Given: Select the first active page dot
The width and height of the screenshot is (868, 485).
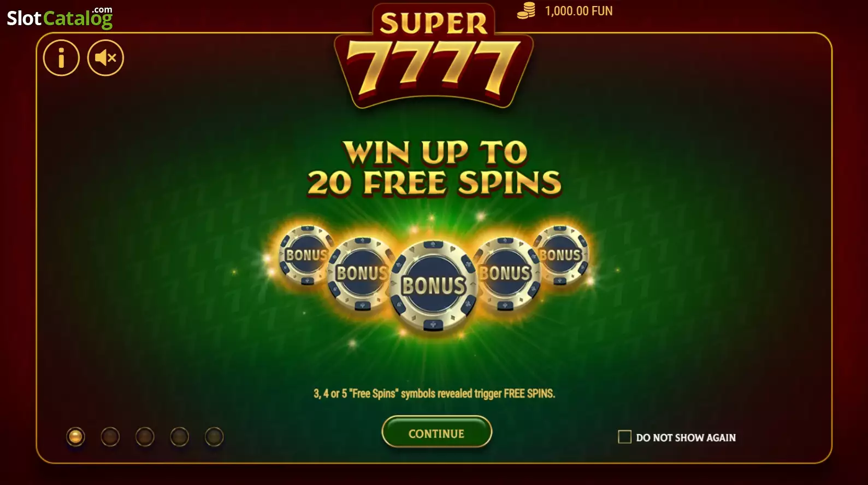Looking at the screenshot, I should pyautogui.click(x=75, y=436).
